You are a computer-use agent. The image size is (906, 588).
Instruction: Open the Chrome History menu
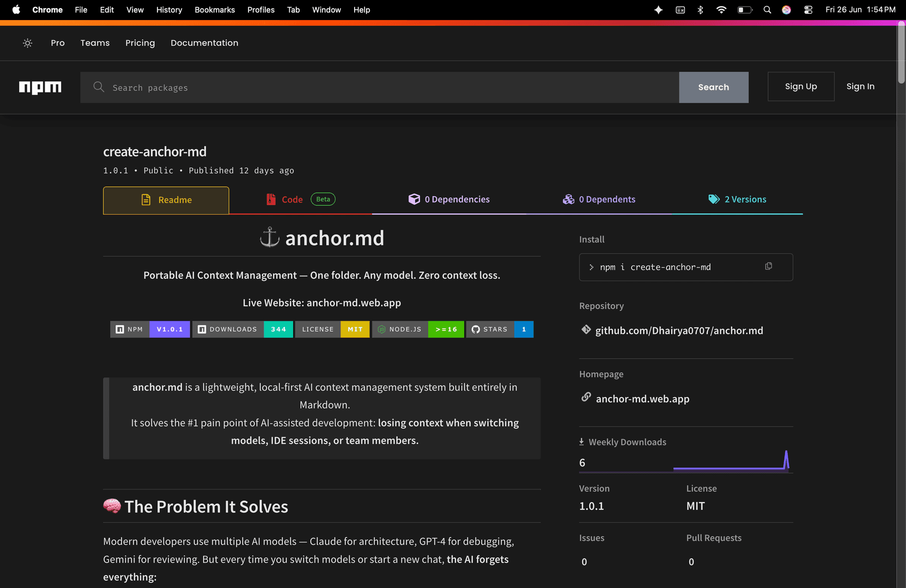point(169,10)
